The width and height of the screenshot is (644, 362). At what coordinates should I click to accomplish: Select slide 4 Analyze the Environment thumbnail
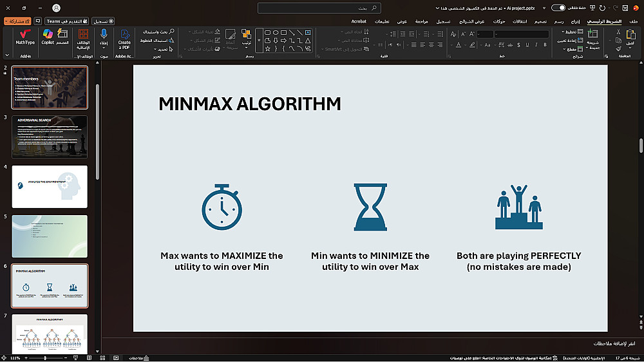[x=50, y=187]
